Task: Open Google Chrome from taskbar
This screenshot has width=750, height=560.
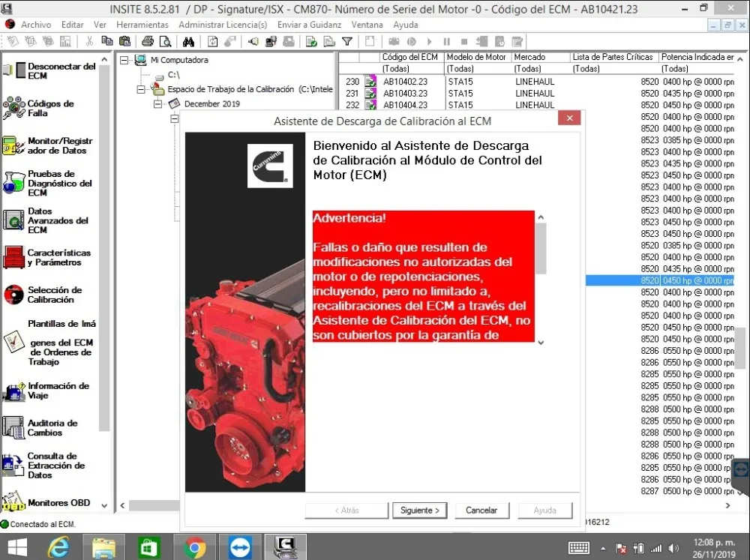Action: (194, 547)
